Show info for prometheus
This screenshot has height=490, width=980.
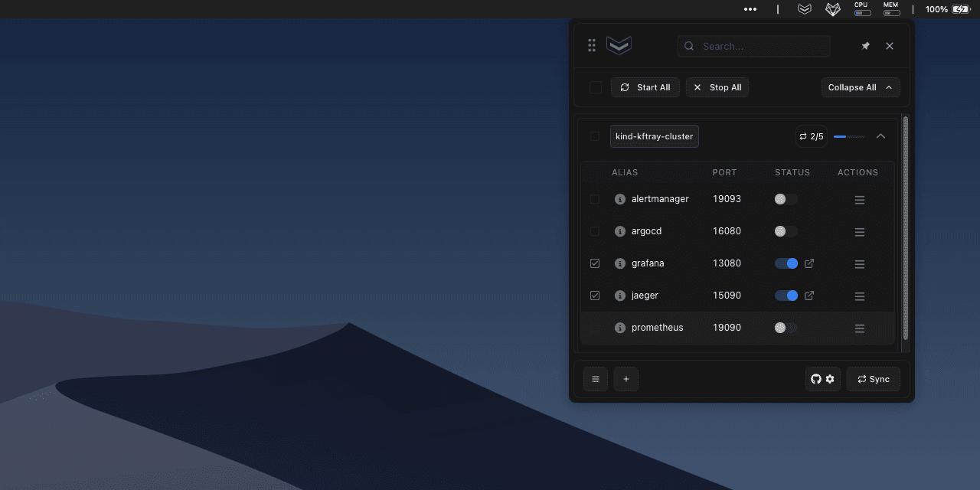[x=620, y=328]
